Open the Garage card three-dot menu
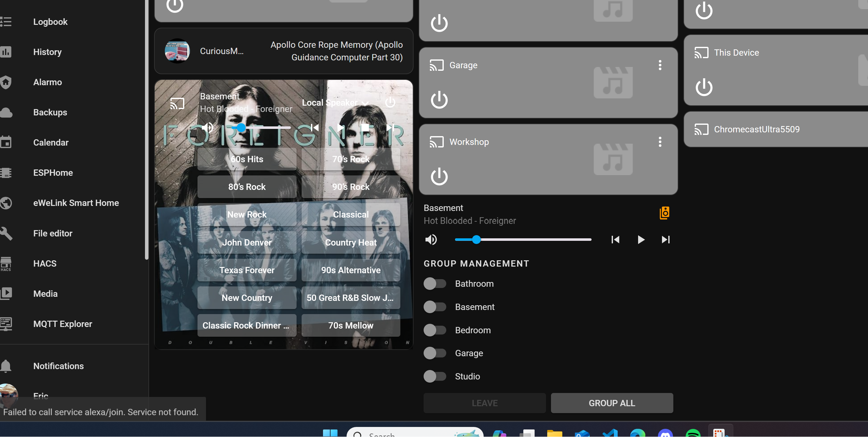 [660, 65]
